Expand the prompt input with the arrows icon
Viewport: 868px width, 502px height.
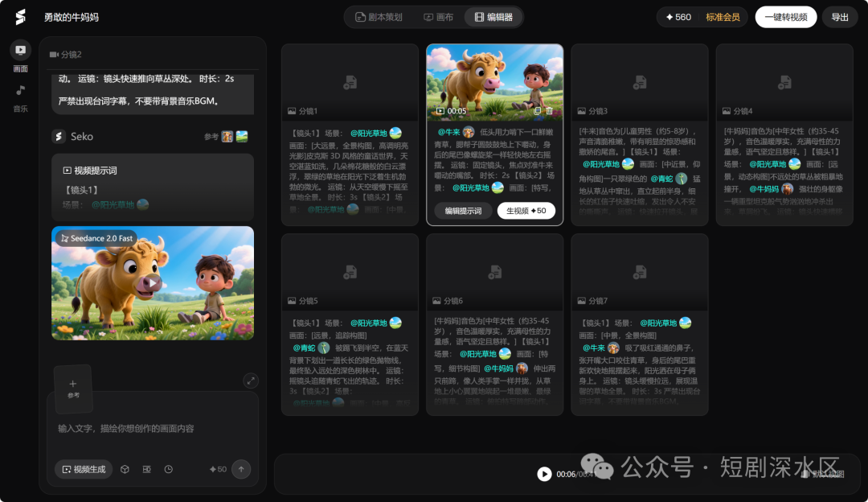click(x=251, y=381)
